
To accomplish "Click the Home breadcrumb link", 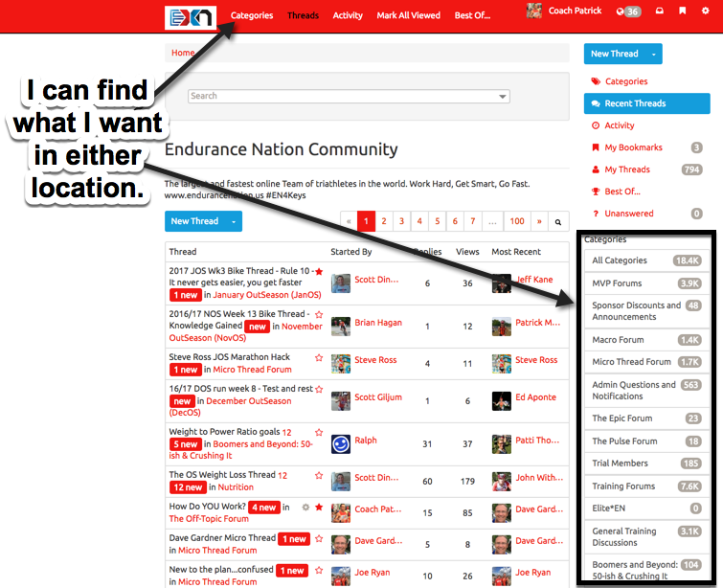I will click(183, 53).
